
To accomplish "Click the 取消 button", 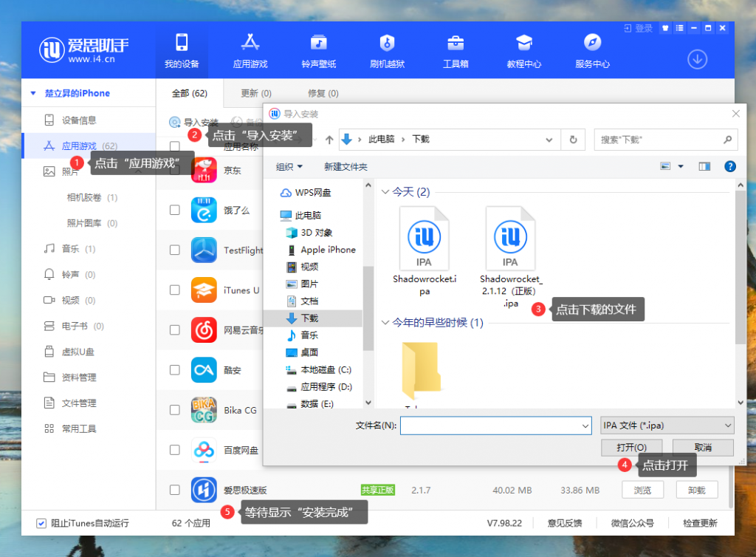I will click(x=703, y=448).
